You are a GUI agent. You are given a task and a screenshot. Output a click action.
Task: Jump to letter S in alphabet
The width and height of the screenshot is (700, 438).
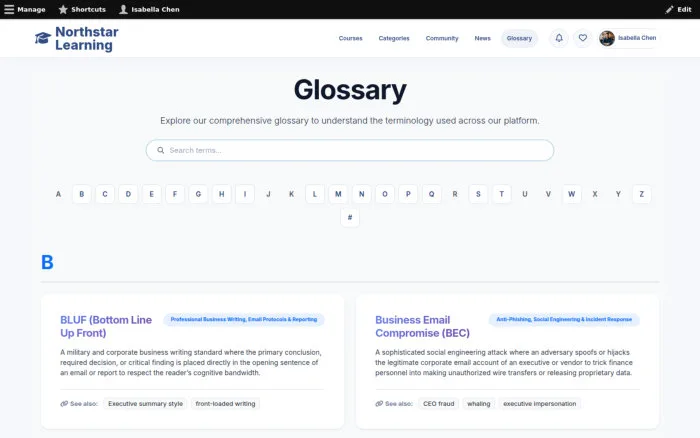click(478, 194)
